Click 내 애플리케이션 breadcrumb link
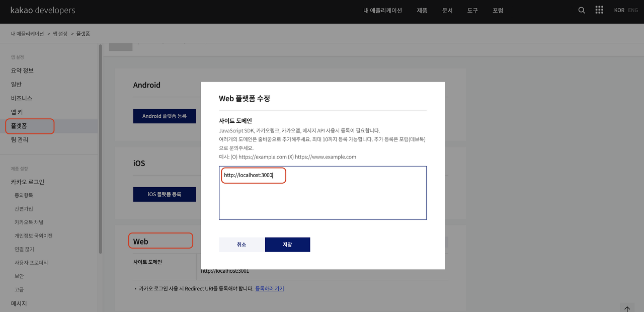Image resolution: width=644 pixels, height=312 pixels. pyautogui.click(x=28, y=34)
